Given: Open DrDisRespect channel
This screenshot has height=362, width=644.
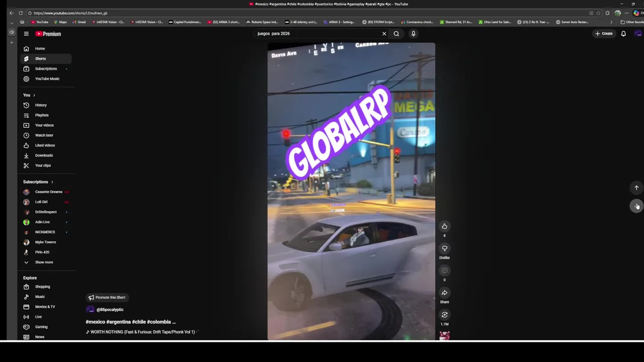Looking at the screenshot, I should 46,212.
